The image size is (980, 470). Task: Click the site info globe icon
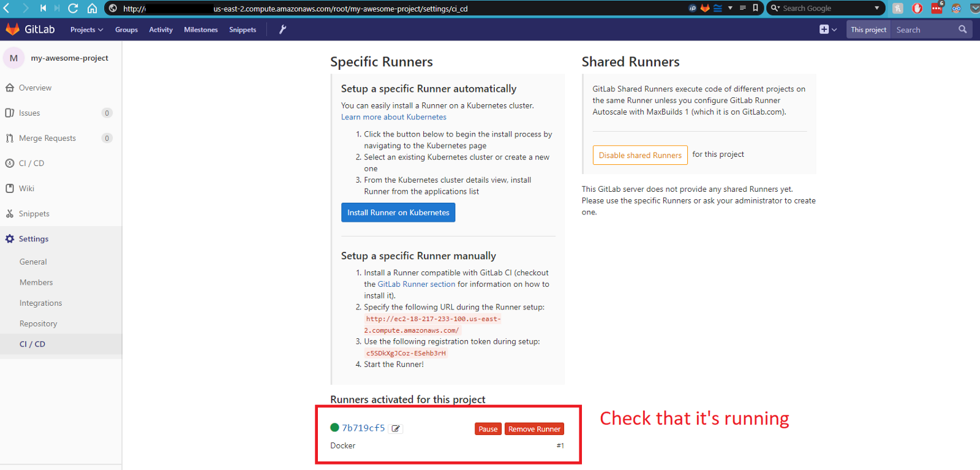pyautogui.click(x=113, y=8)
